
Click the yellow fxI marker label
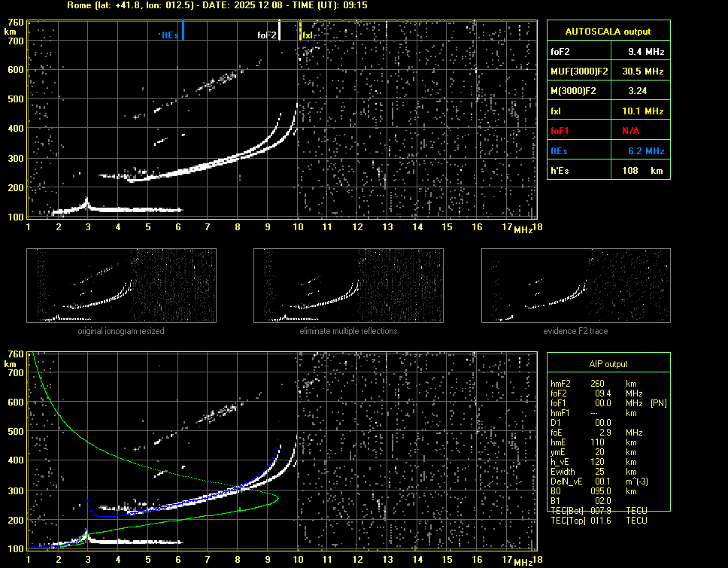(x=308, y=35)
